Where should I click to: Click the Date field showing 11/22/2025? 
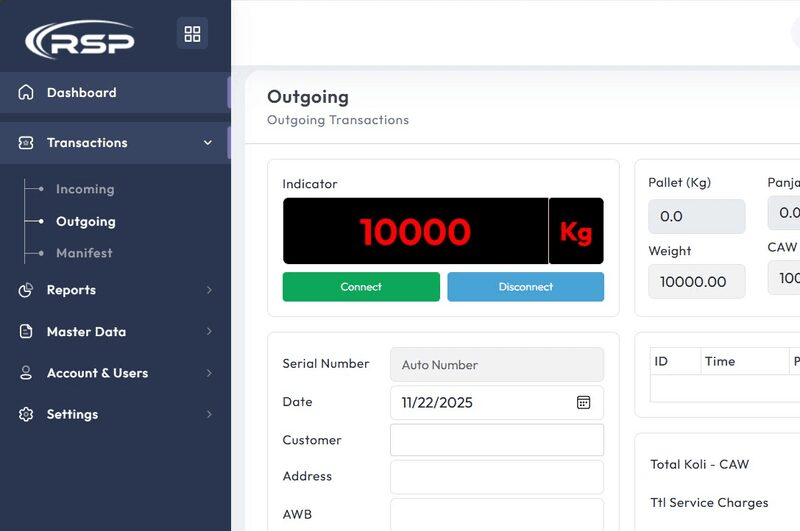(497, 402)
